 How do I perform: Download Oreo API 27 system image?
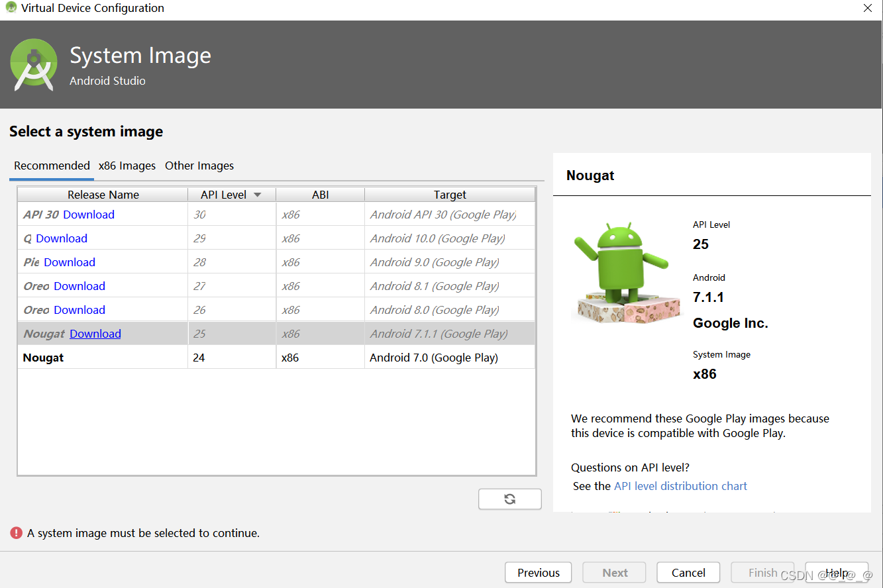[79, 286]
